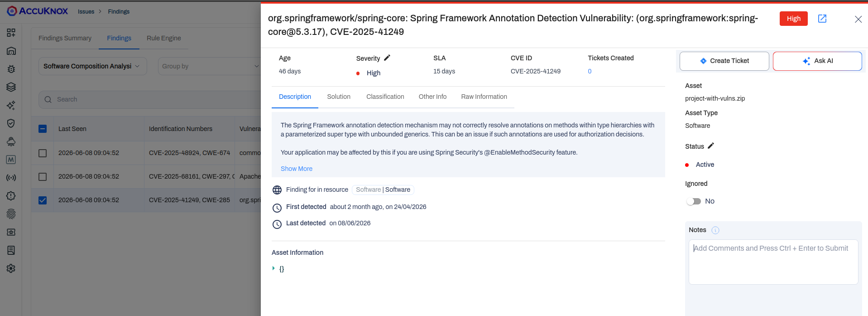Screen dimensions: 868x316
Task: Open the stacked layers icon in sidebar
Action: coord(11,87)
